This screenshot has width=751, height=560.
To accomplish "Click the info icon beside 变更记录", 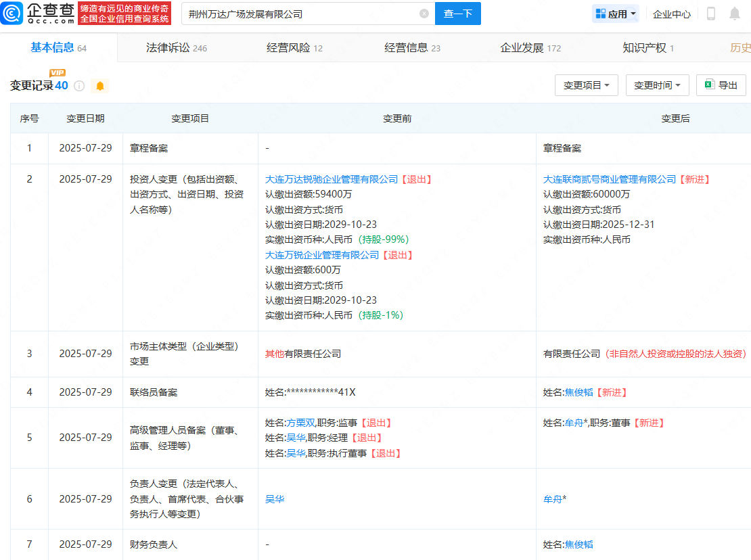I will (80, 86).
